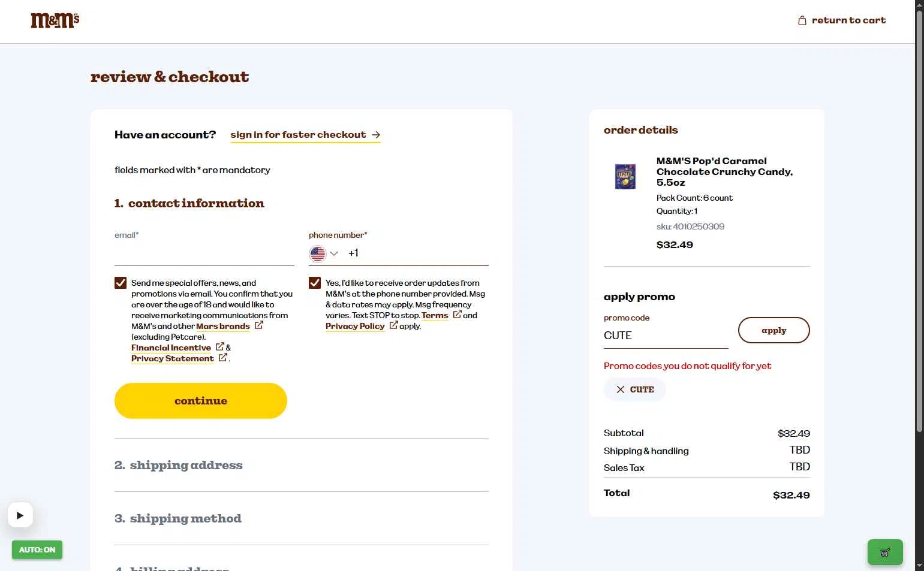Image resolution: width=924 pixels, height=571 pixels.
Task: Click external link icon next to Terms
Action: (x=458, y=315)
